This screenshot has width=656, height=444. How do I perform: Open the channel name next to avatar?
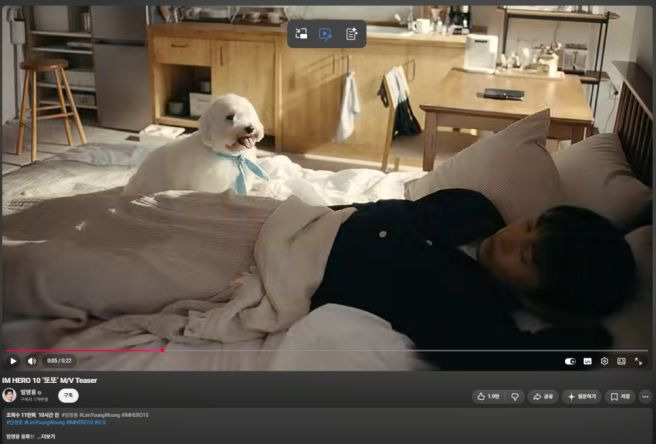tap(28, 392)
